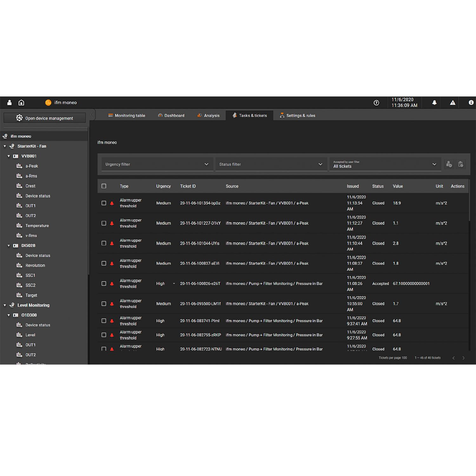Toggle the select all tickets checkbox
This screenshot has height=476, width=476.
coord(104,186)
